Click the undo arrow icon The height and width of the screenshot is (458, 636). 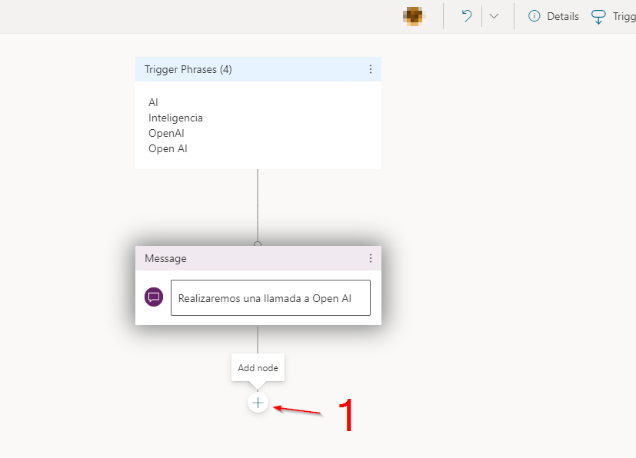[x=466, y=16]
